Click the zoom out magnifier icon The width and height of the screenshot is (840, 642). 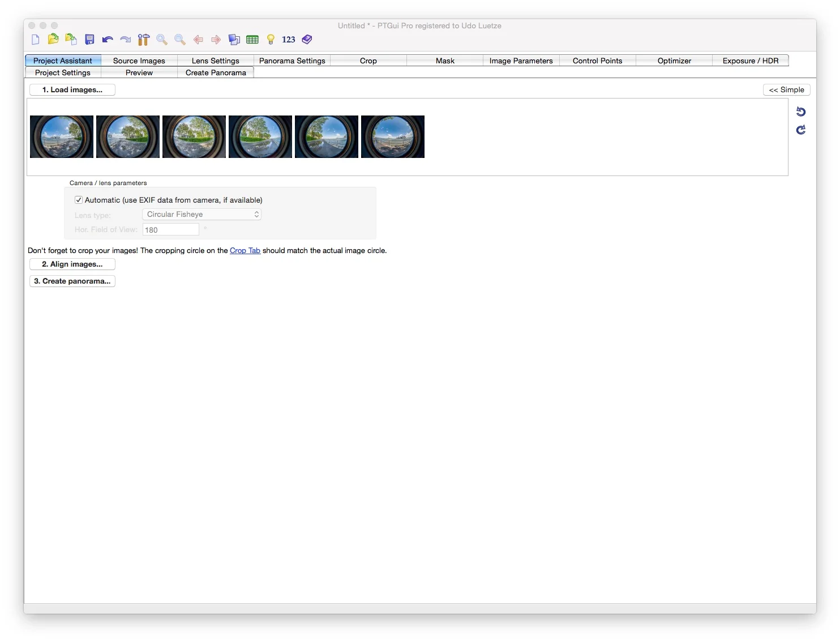point(180,40)
